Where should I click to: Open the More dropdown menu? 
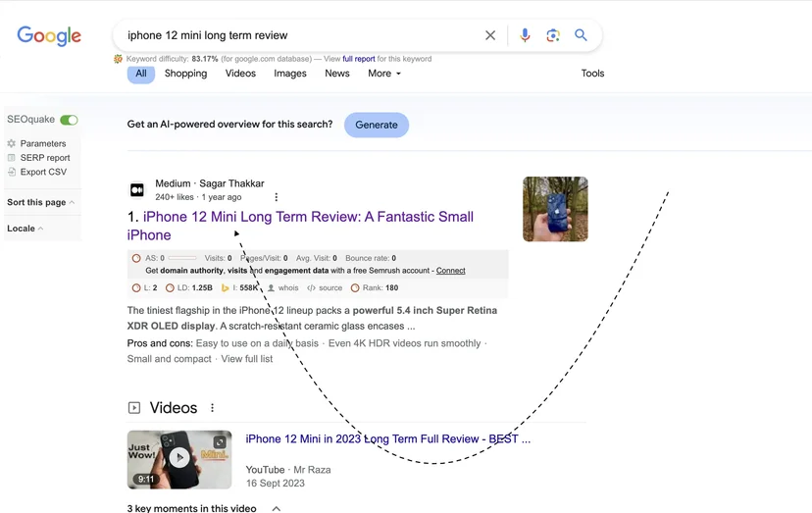coord(384,74)
